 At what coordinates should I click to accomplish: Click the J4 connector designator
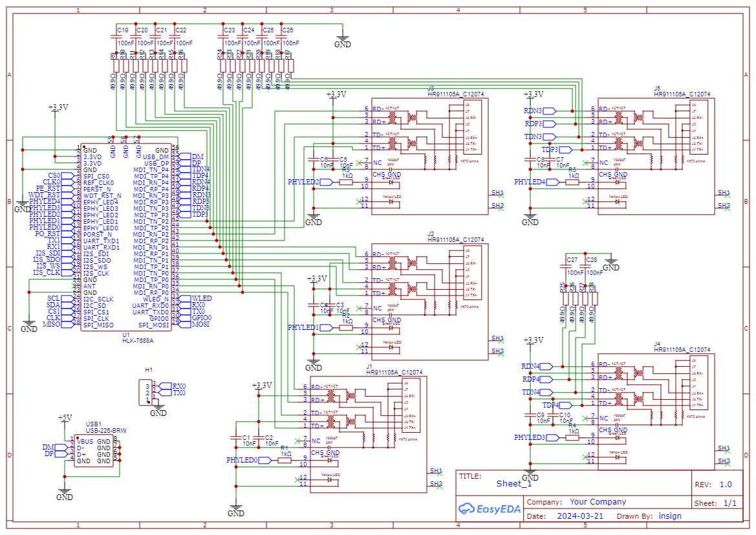pos(657,344)
